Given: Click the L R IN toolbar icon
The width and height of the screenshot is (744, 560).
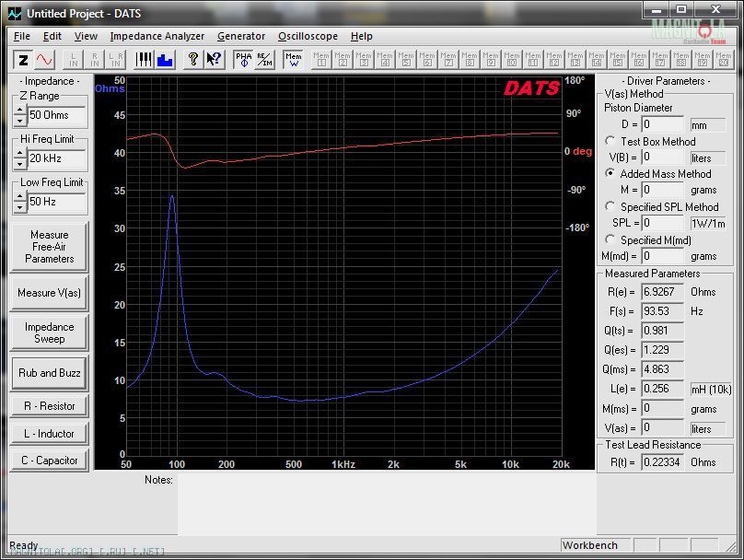Looking at the screenshot, I should pyautogui.click(x=116, y=60).
